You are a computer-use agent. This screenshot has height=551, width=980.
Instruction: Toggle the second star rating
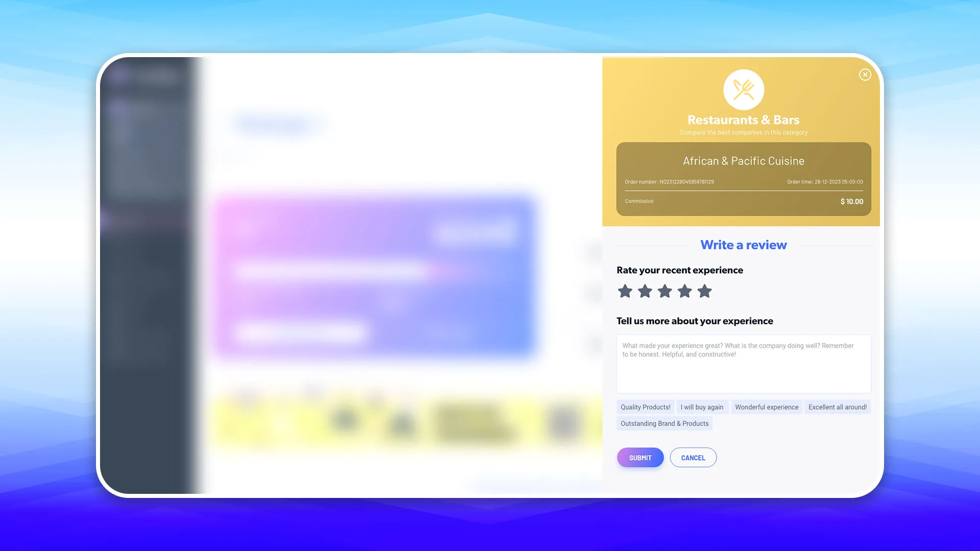click(x=644, y=291)
